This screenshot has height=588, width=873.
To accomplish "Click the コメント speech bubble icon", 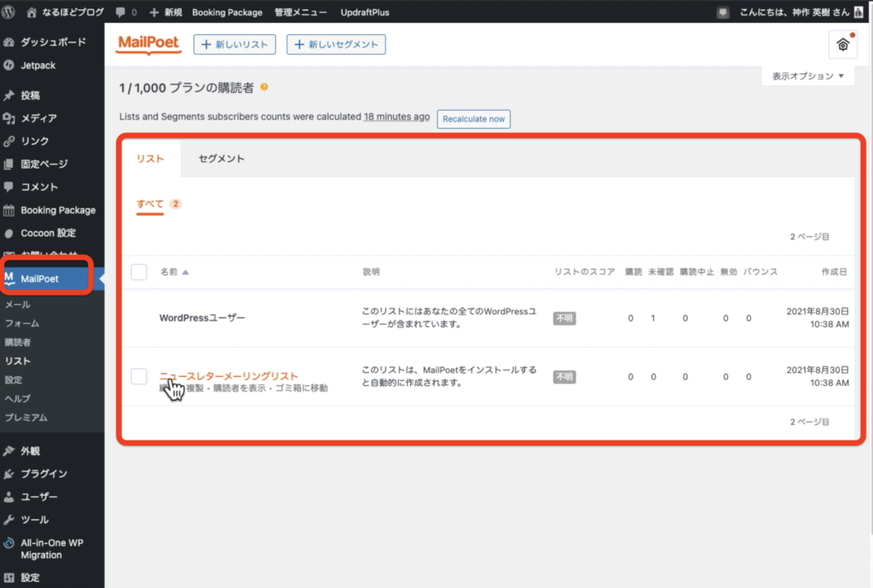I will pos(9,187).
